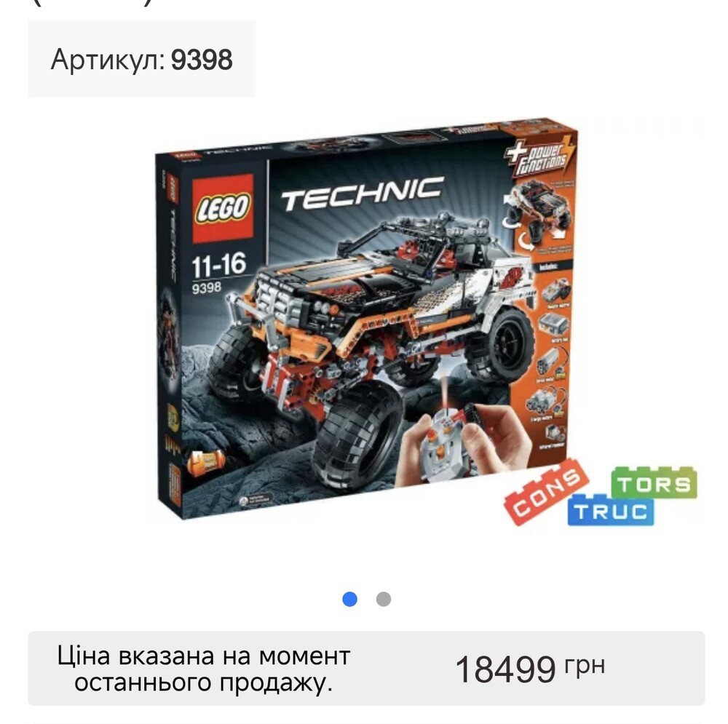Click the blue TRUC brick watermark
The image size is (728, 724).
coord(610,511)
